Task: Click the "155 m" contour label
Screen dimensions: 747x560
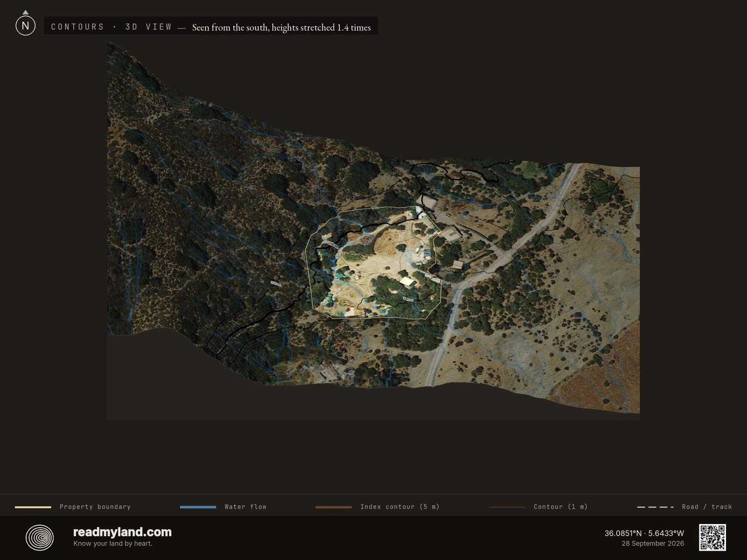Action: point(276,283)
